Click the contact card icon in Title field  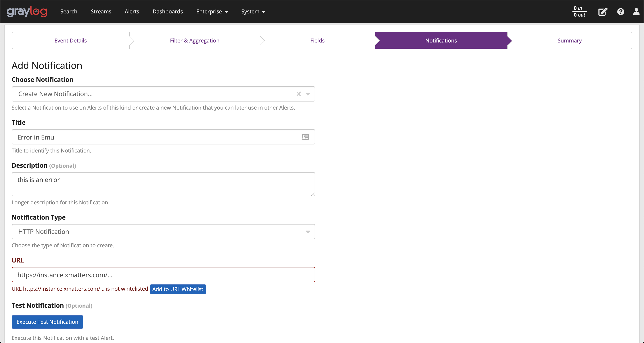[x=305, y=137]
